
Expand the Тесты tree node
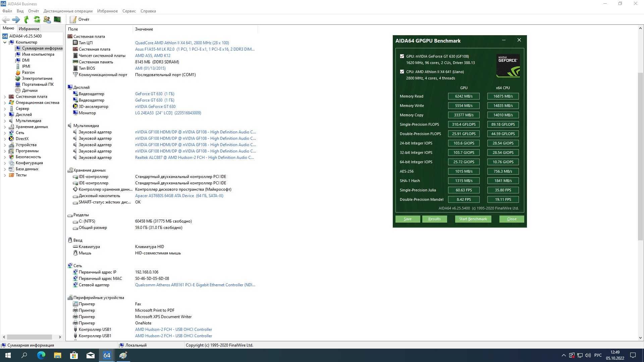coord(5,175)
